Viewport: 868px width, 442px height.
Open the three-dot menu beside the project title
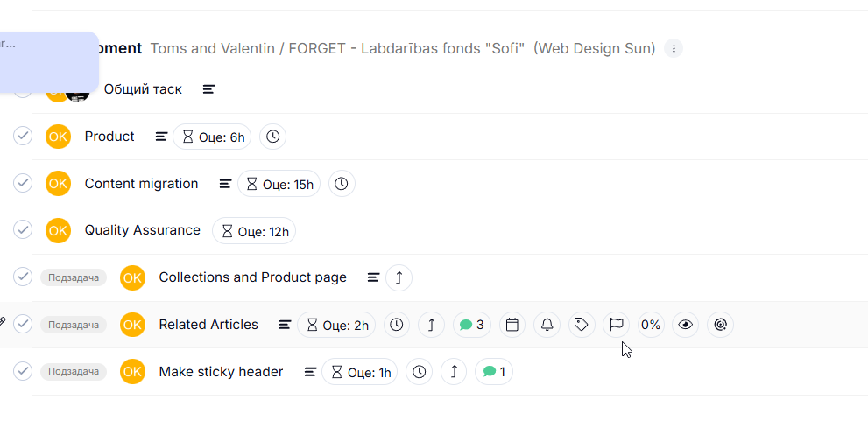coord(674,48)
